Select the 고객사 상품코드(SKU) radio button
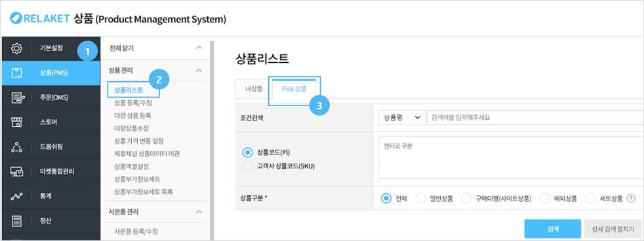This screenshot has width=644, height=241. (247, 166)
